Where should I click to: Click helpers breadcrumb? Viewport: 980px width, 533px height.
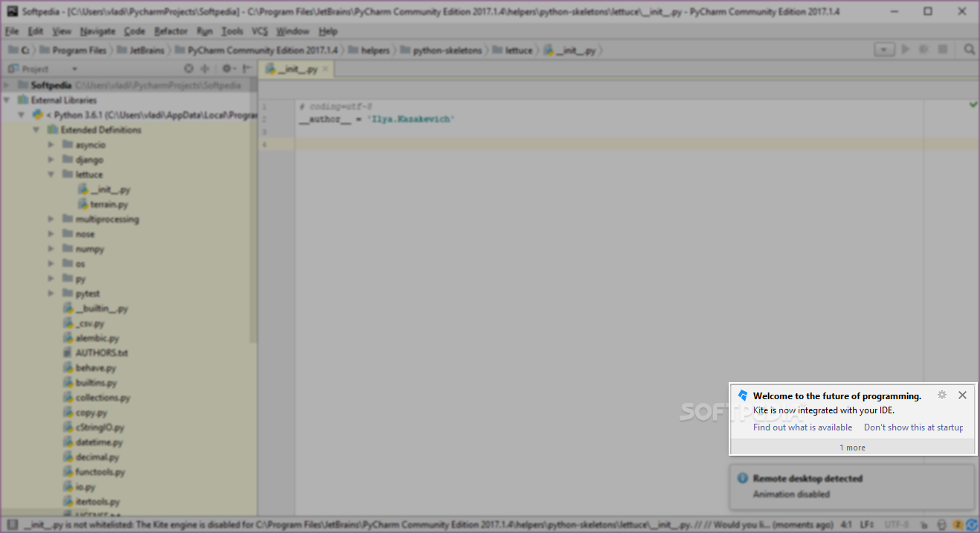[369, 51]
